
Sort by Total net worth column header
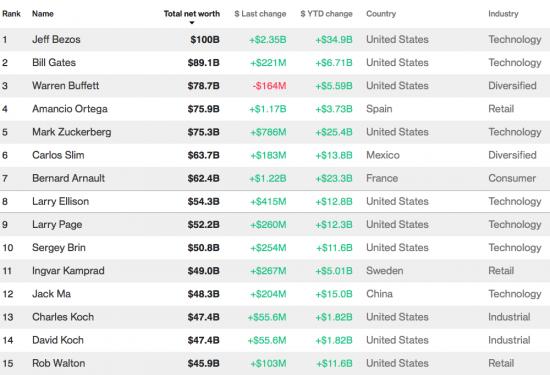coord(192,14)
